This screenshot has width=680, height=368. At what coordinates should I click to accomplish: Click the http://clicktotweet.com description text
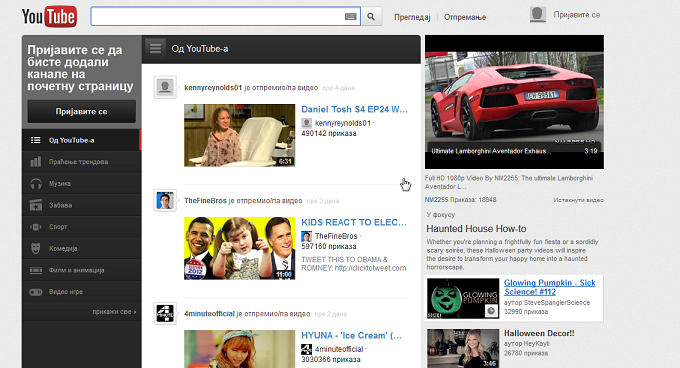[370, 268]
